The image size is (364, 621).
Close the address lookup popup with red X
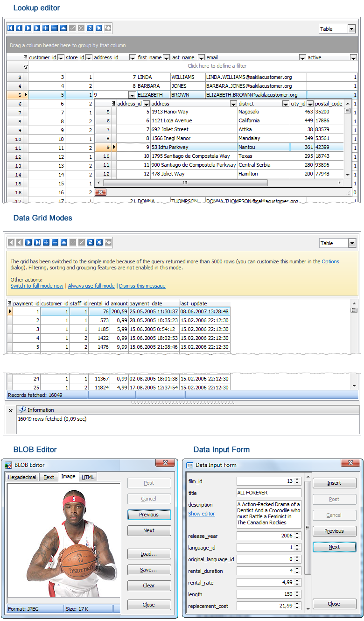point(100,192)
